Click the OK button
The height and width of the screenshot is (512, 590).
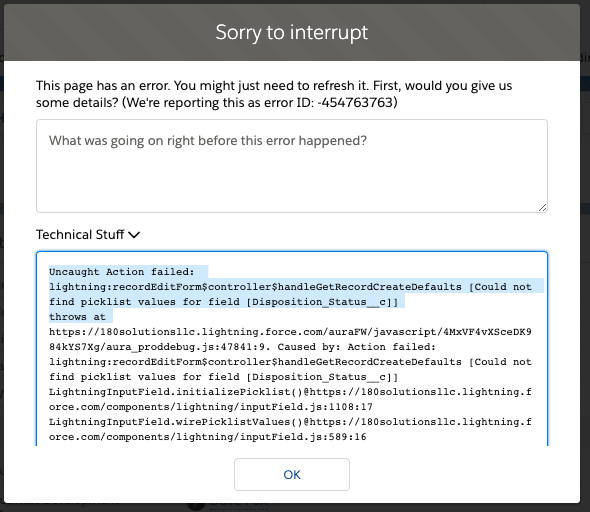(x=292, y=474)
